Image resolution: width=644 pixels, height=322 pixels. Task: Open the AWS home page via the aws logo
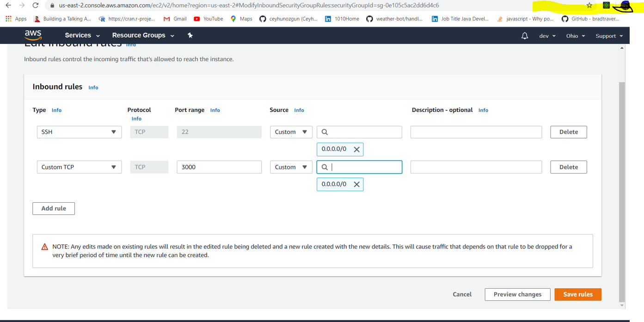(x=32, y=35)
